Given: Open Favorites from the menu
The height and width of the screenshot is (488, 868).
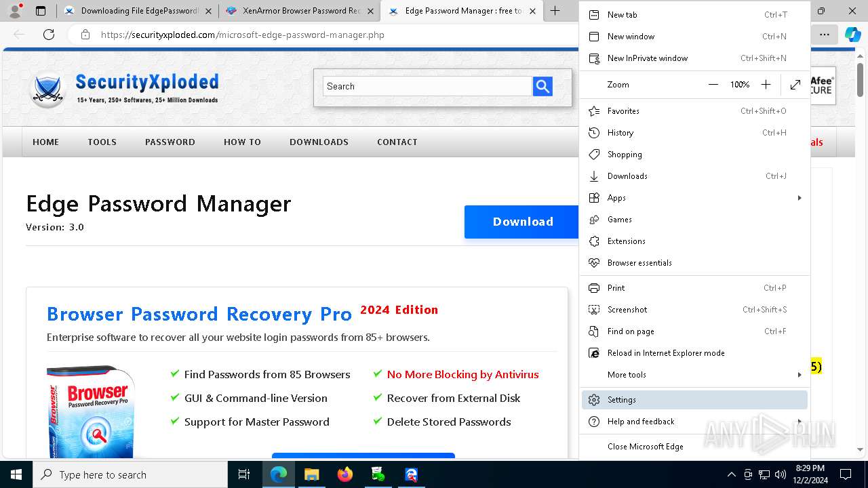Looking at the screenshot, I should point(694,111).
